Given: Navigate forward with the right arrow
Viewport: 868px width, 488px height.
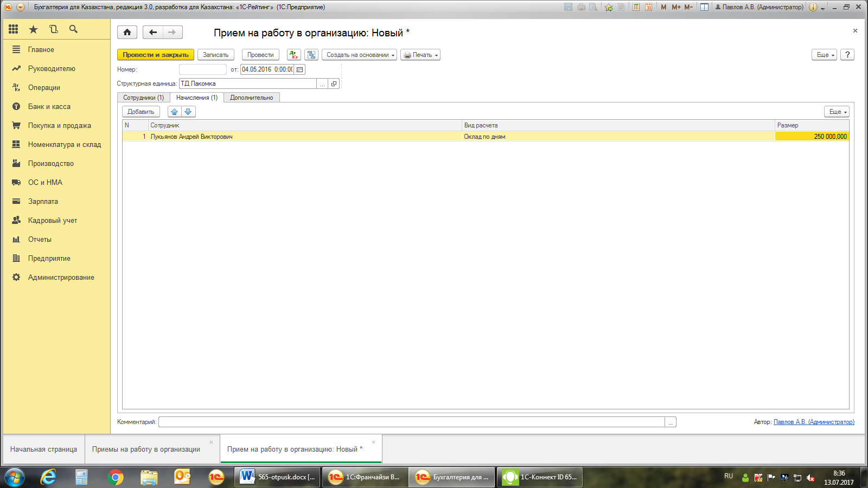Looking at the screenshot, I should point(173,33).
